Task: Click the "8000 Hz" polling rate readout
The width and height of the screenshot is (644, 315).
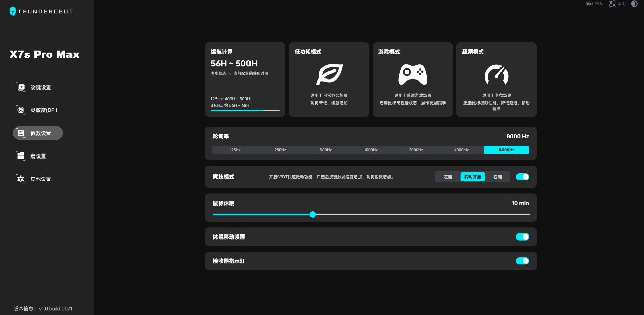Action: 518,136
